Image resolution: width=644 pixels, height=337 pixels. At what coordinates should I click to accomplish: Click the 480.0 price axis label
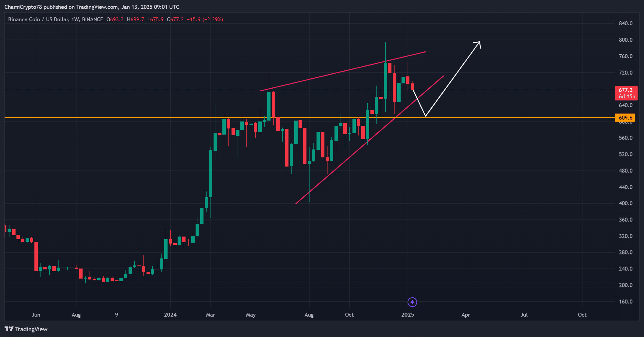tap(626, 171)
